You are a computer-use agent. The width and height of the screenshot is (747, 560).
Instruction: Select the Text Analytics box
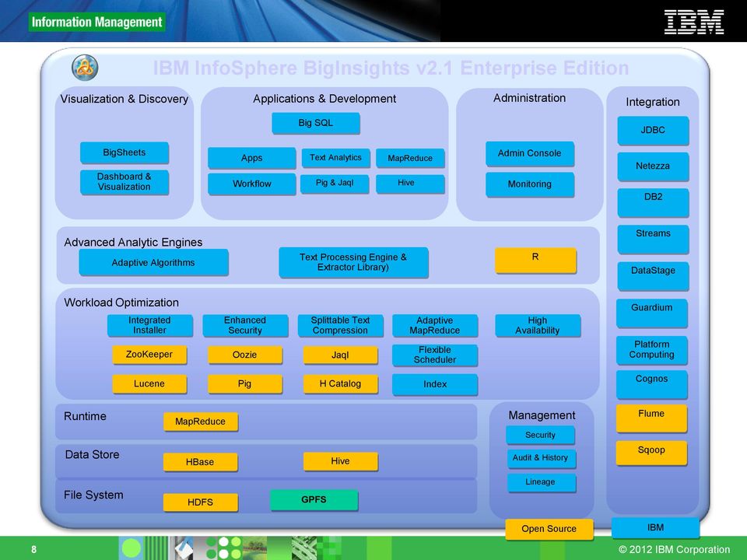pos(335,158)
